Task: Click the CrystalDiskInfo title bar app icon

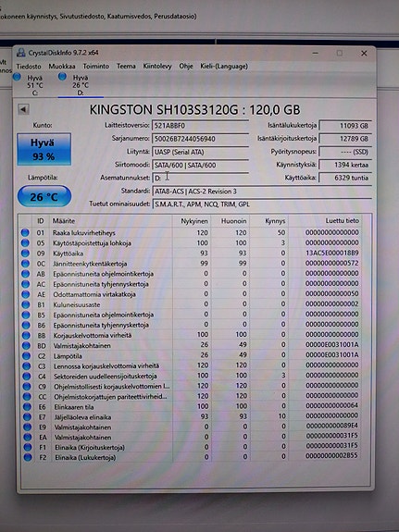Action: click(21, 53)
